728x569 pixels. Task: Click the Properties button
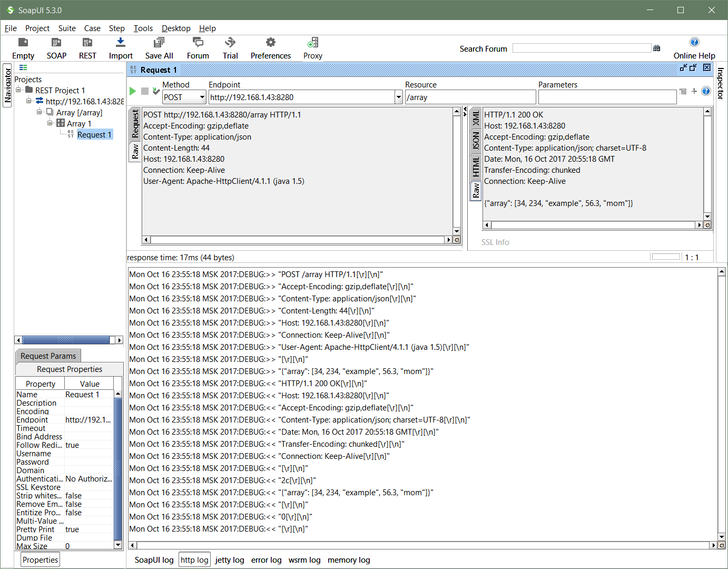(x=41, y=560)
